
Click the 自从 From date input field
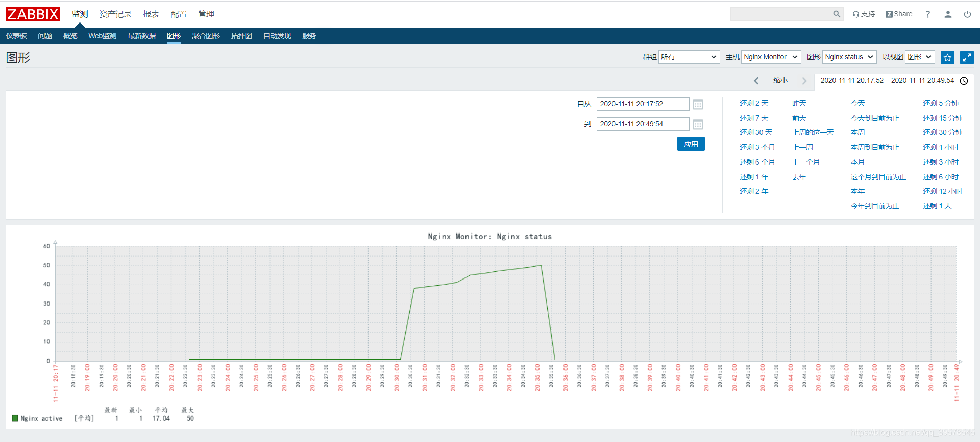click(x=643, y=104)
